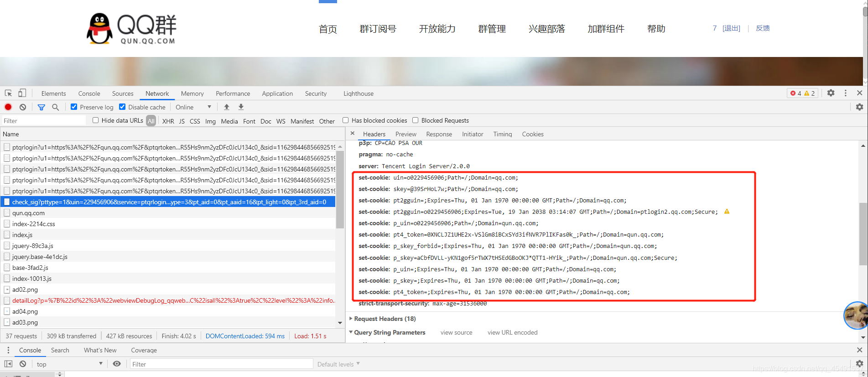
Task: Click the QQ penguin logo
Action: [x=99, y=28]
